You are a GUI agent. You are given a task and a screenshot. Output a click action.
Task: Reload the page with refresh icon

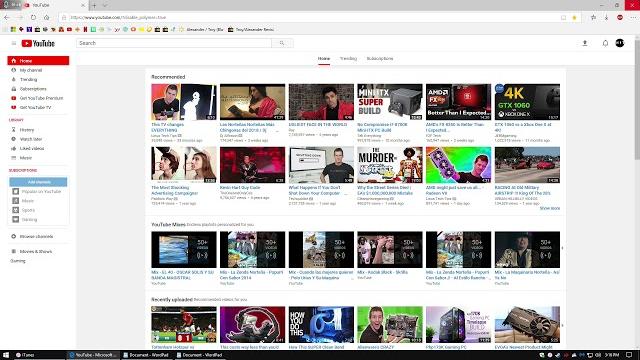point(33,18)
